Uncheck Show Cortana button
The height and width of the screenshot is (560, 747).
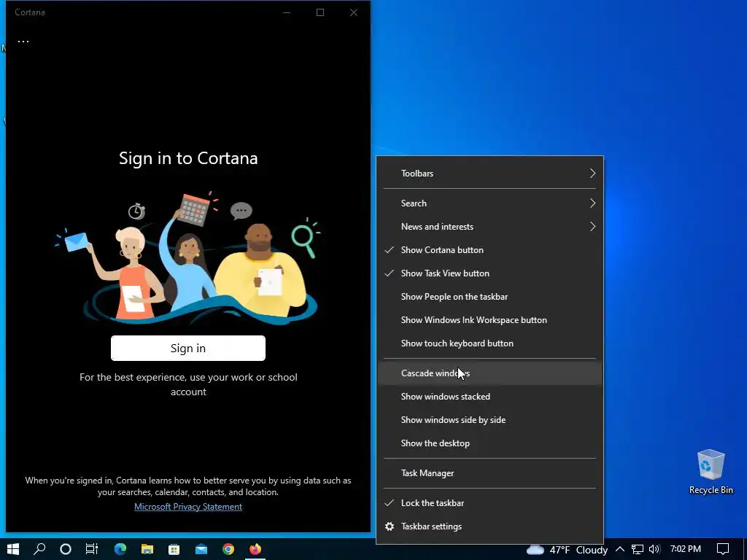tap(489, 250)
